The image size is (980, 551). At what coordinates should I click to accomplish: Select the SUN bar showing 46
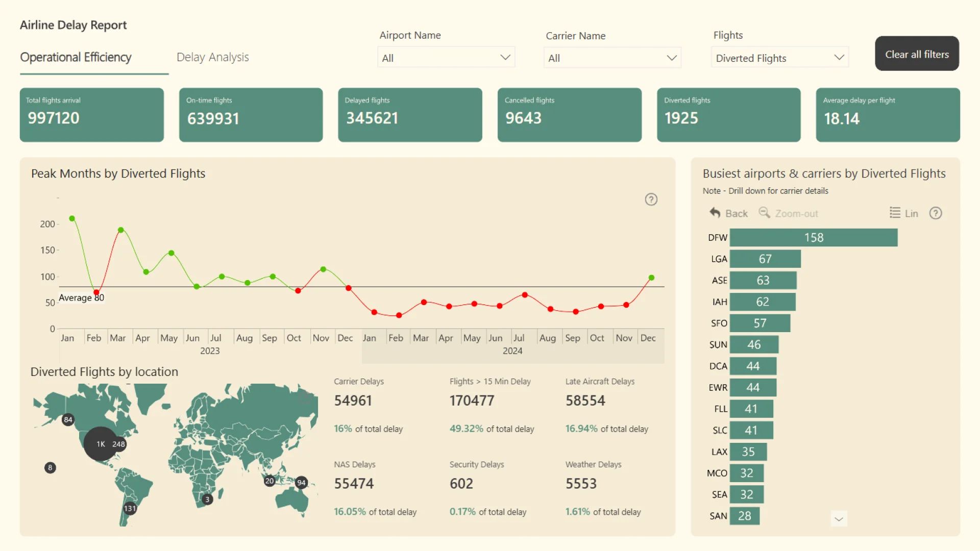click(754, 345)
